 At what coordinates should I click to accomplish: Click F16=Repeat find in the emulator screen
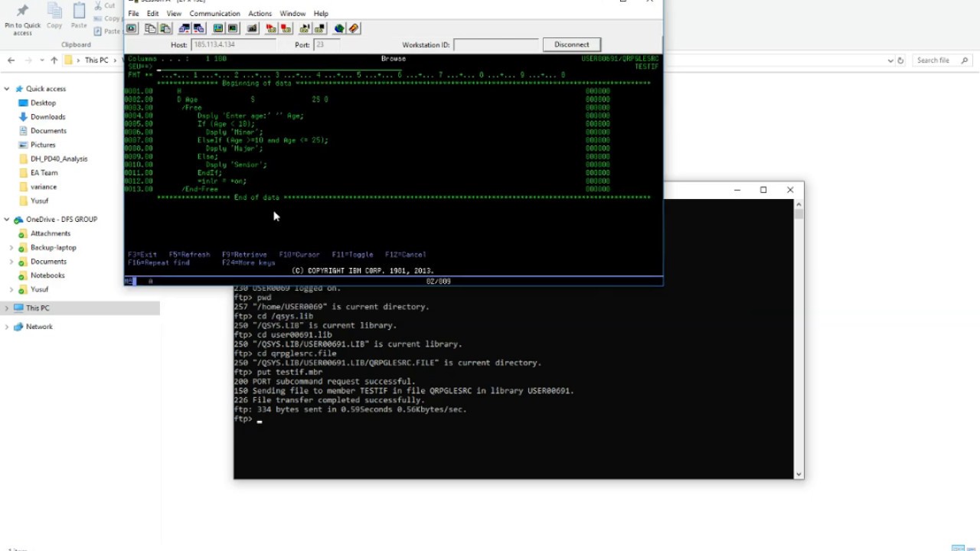pos(158,262)
